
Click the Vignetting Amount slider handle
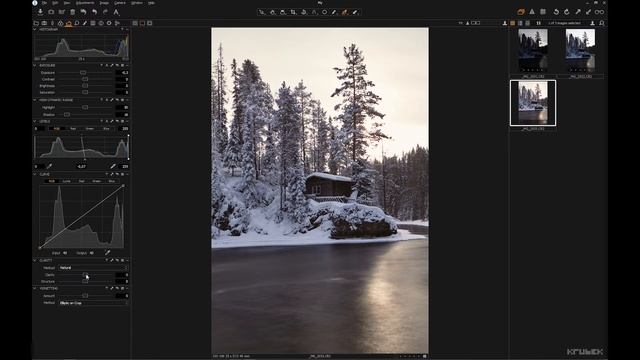tap(85, 296)
